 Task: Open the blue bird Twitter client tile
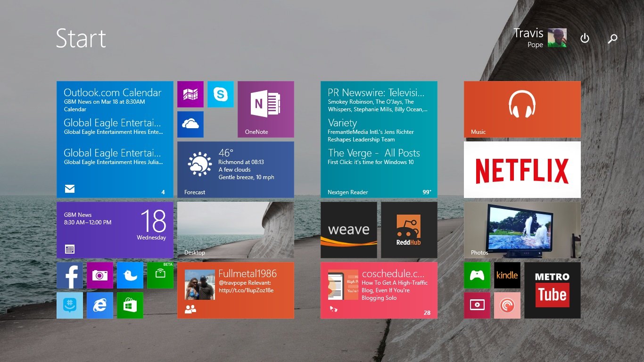click(x=130, y=275)
